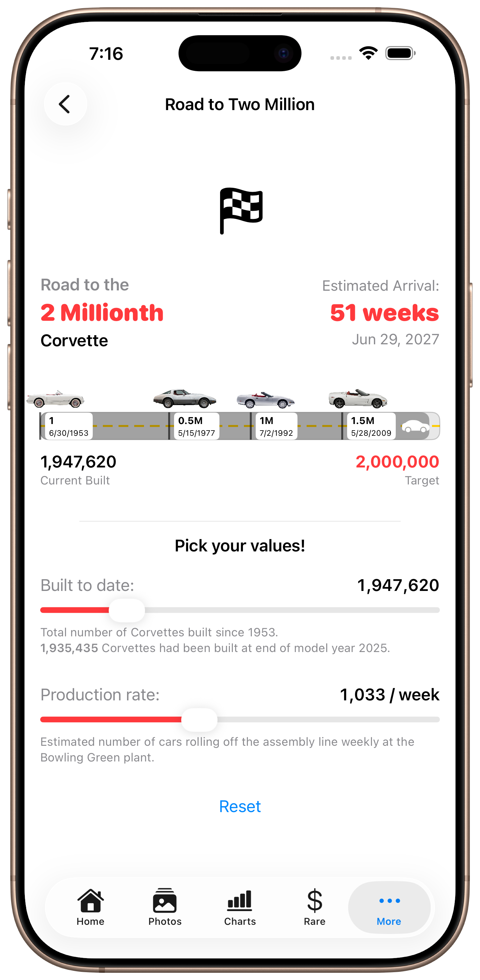Click the 2009 white convertible Corvette image
Screen dimensions: 480x980
click(x=358, y=398)
